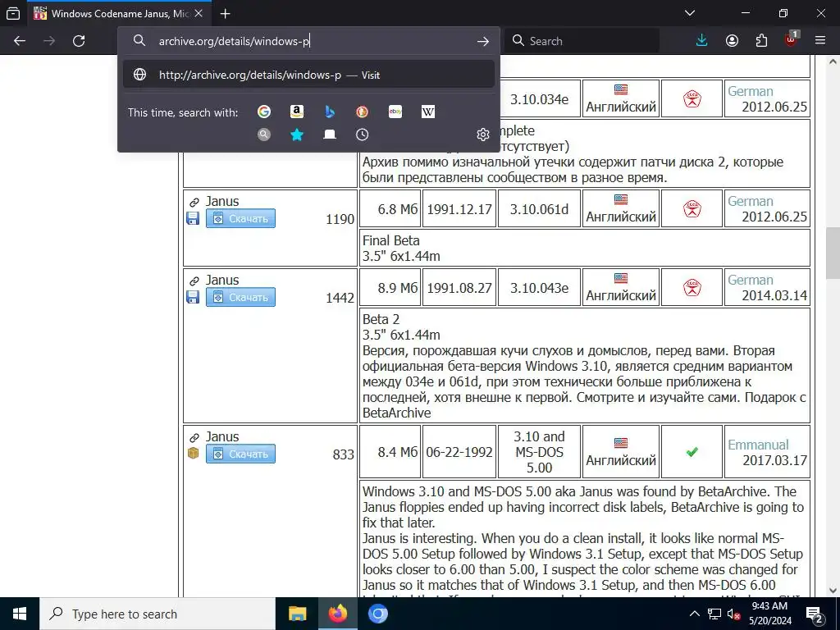840x630 pixels.
Task: Open the notification center with 2 alerts
Action: [815, 615]
